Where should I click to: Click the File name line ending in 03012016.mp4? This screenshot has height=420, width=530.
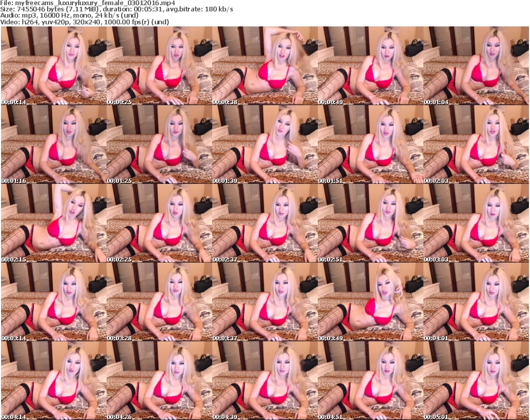[88, 3]
